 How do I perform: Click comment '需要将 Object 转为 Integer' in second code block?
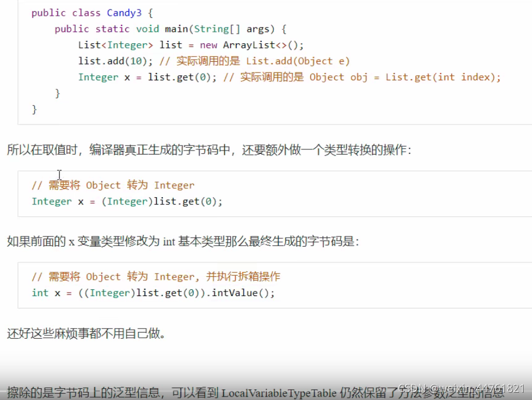point(113,185)
